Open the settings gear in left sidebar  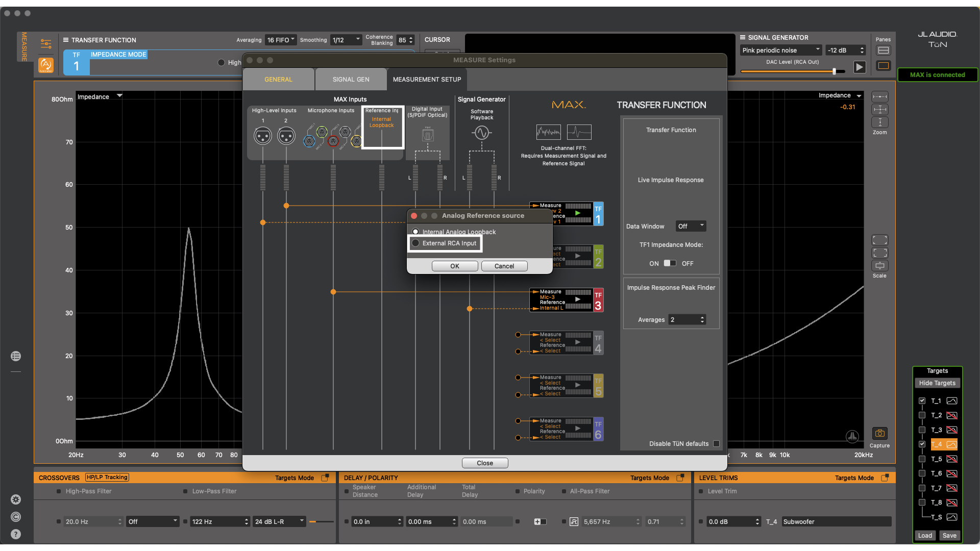(x=16, y=499)
